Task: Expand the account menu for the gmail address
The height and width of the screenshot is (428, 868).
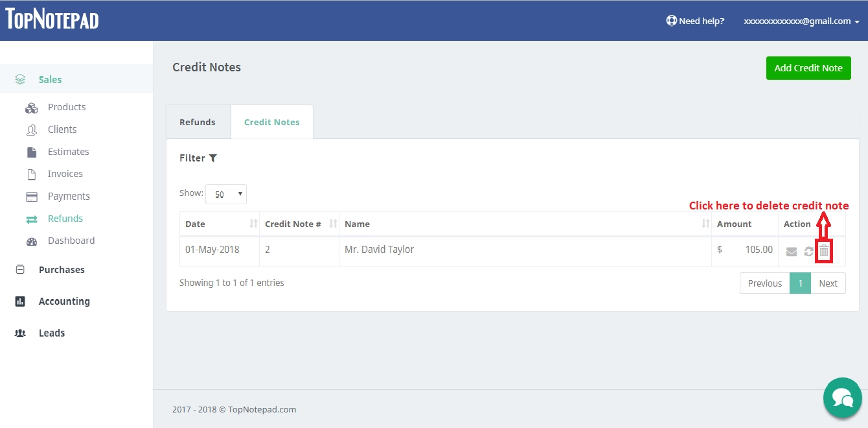Action: click(801, 20)
